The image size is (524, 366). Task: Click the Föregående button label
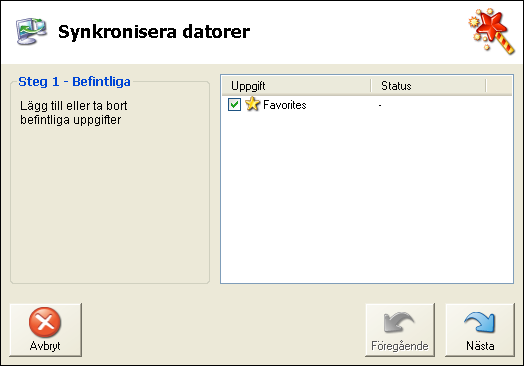pos(400,346)
